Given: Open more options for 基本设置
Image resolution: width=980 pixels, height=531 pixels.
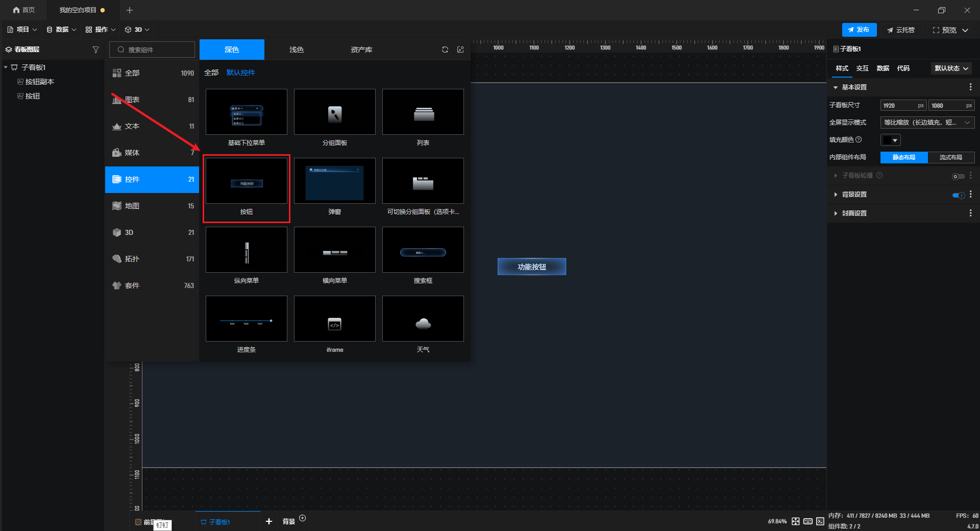Looking at the screenshot, I should [x=970, y=87].
